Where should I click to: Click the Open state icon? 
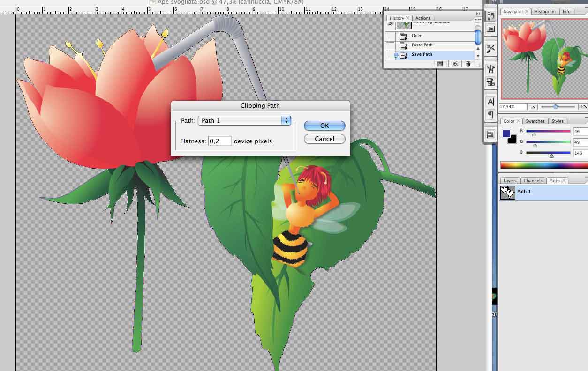click(404, 36)
